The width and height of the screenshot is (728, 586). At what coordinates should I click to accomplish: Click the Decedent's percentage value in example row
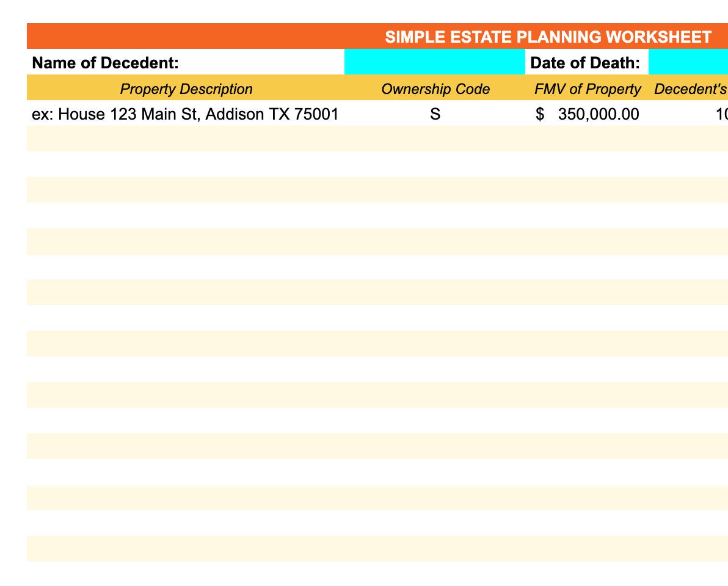coord(721,114)
